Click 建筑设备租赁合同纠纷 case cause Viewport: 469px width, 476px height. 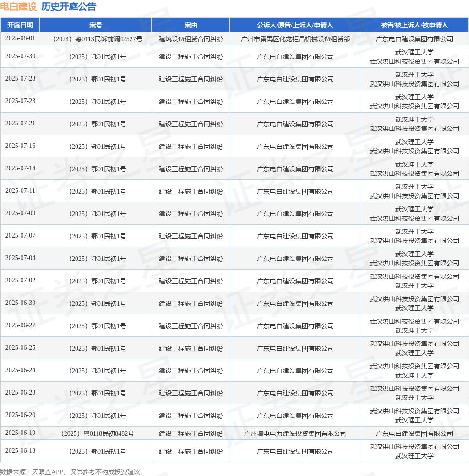click(191, 39)
